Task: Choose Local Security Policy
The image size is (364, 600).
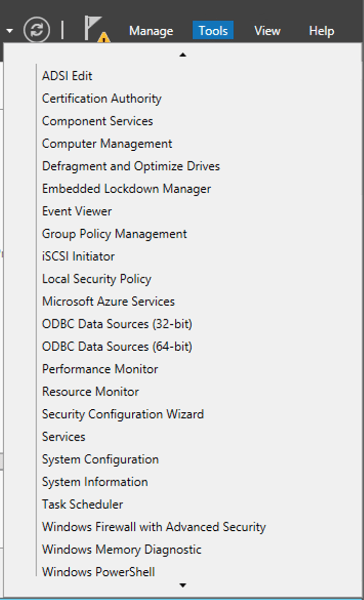Action: point(96,279)
